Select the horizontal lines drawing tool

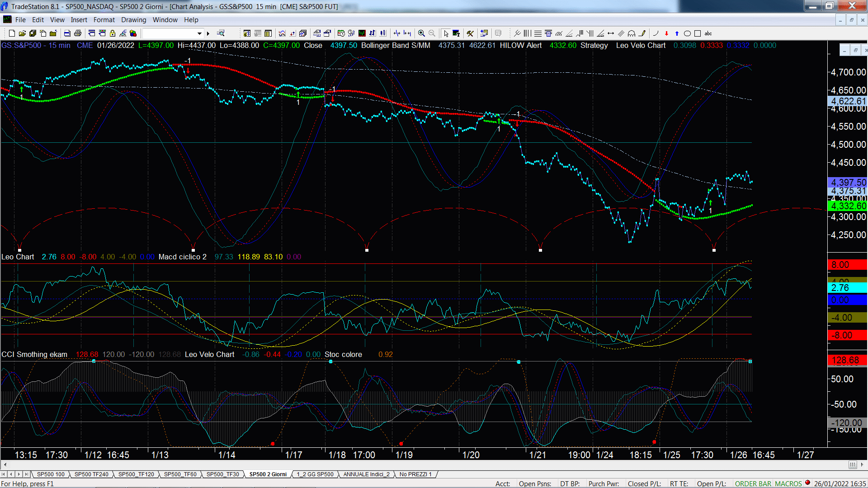[538, 33]
